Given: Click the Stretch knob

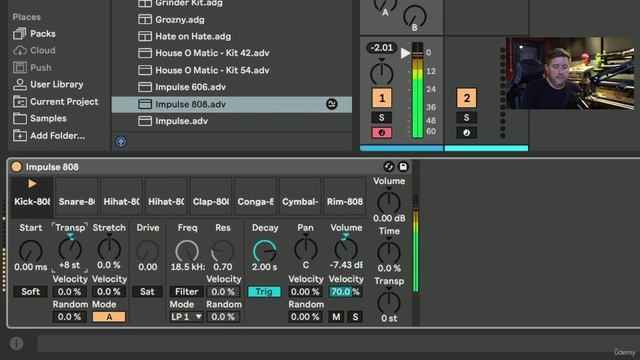Looking at the screenshot, I should coord(109,249).
